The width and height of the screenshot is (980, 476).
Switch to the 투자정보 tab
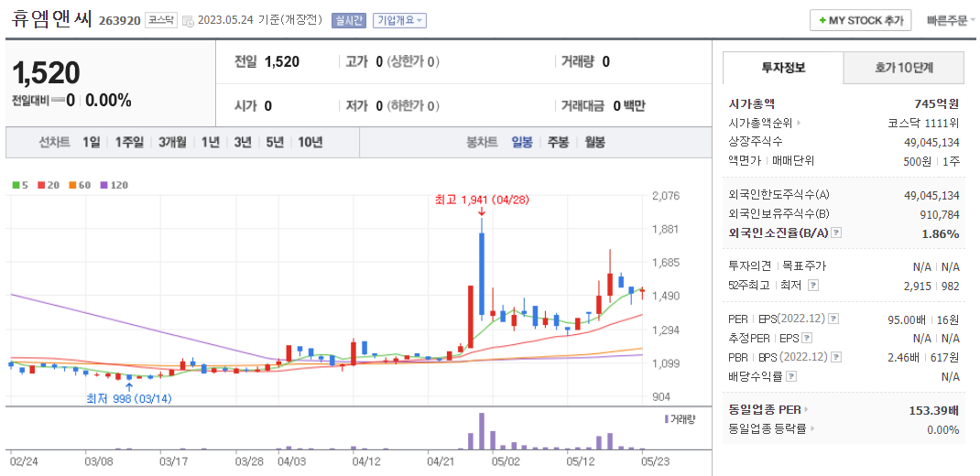click(x=782, y=68)
